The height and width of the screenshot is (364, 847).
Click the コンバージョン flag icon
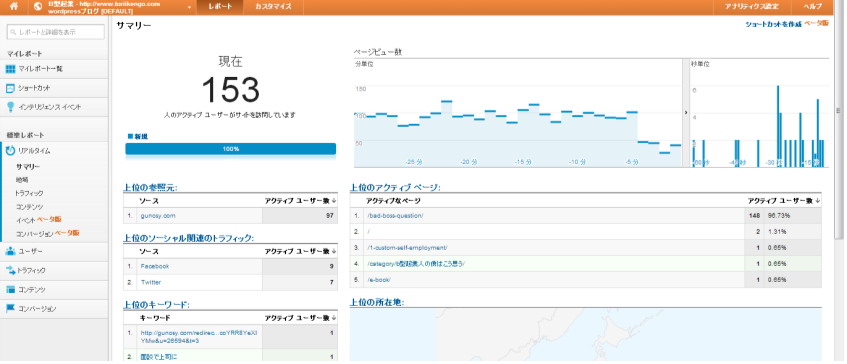coord(10,308)
